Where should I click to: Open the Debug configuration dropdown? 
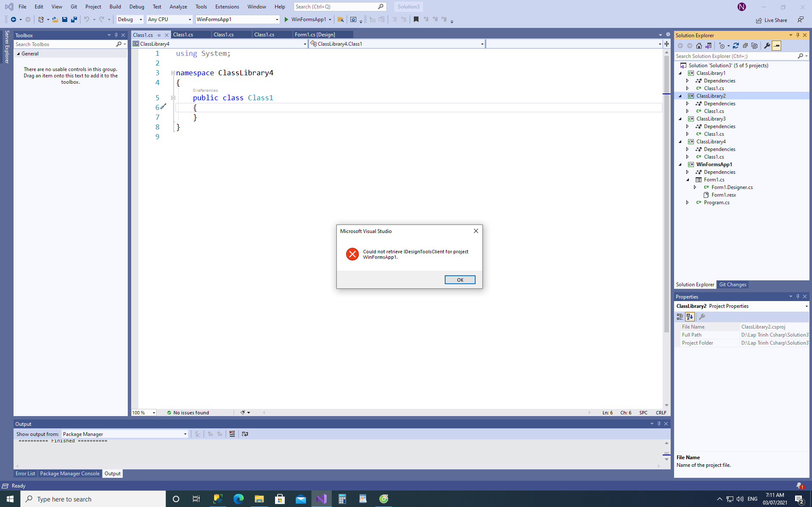[130, 19]
